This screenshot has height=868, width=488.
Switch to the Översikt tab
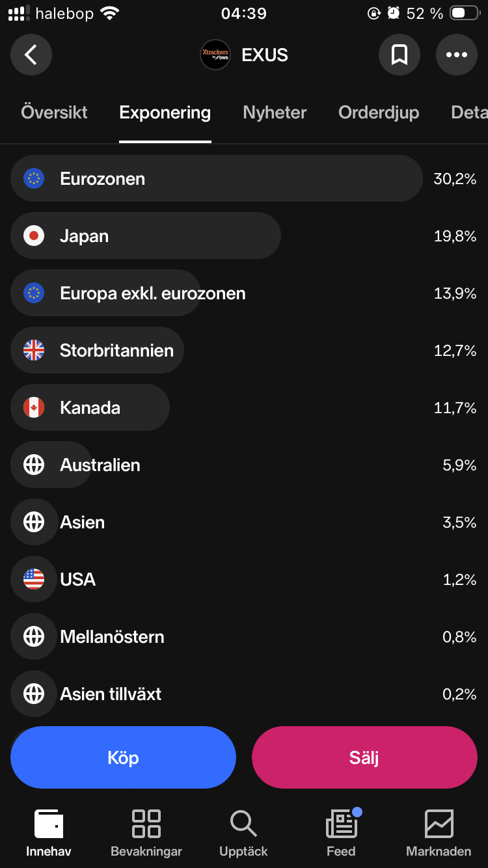[54, 112]
